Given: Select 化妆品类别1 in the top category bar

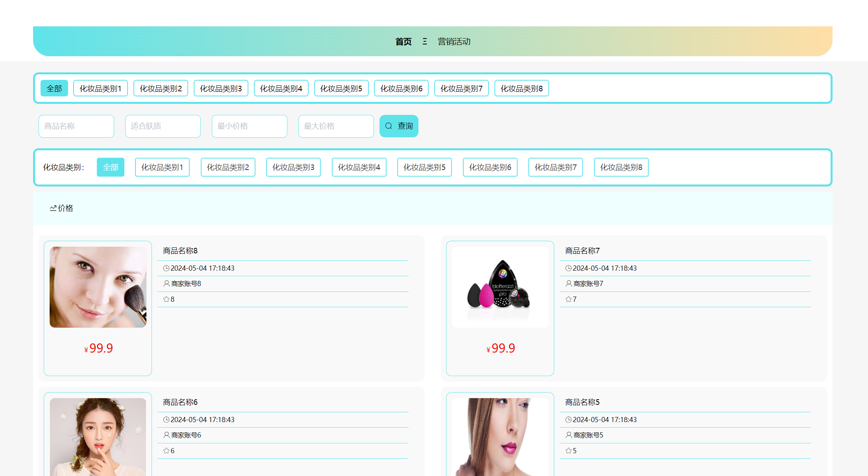Looking at the screenshot, I should click(100, 89).
